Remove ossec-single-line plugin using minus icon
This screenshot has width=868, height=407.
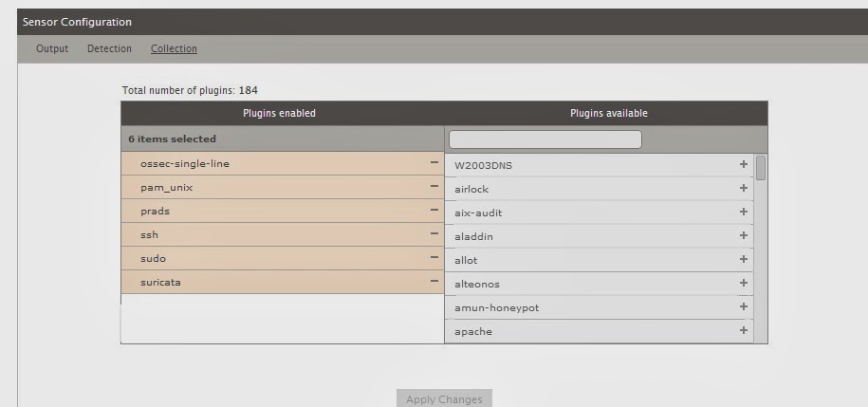coord(434,163)
